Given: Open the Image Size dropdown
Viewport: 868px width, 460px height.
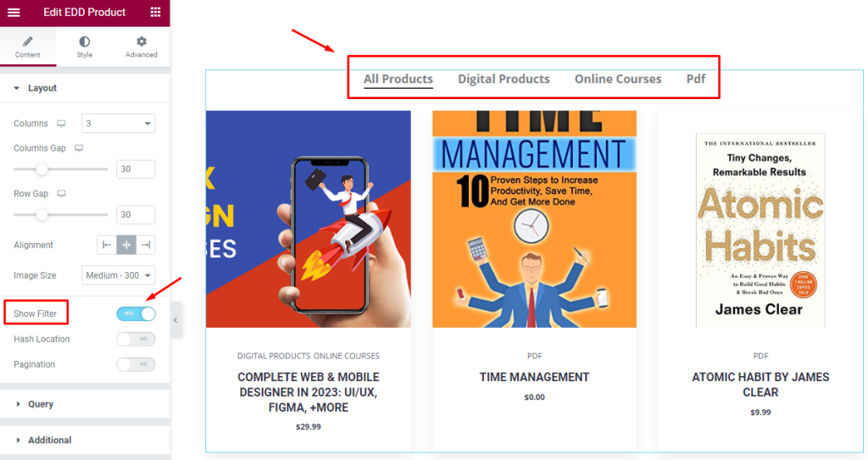Looking at the screenshot, I should click(119, 275).
